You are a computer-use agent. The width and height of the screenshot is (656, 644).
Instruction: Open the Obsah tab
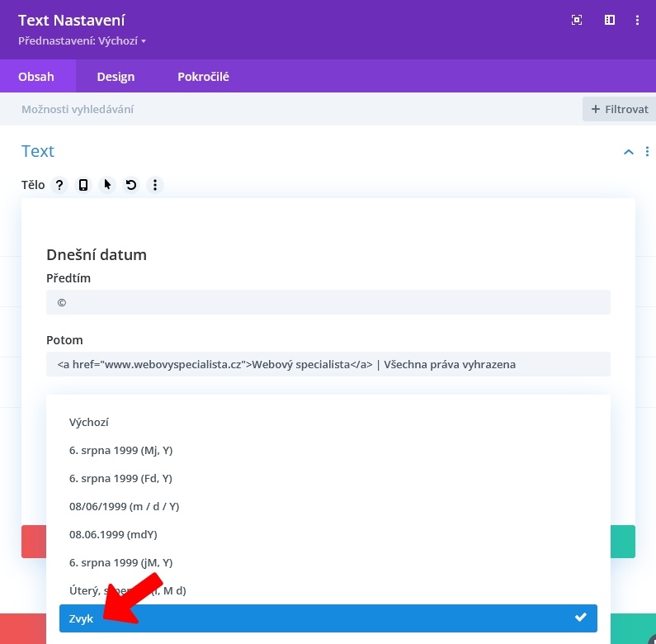36,77
